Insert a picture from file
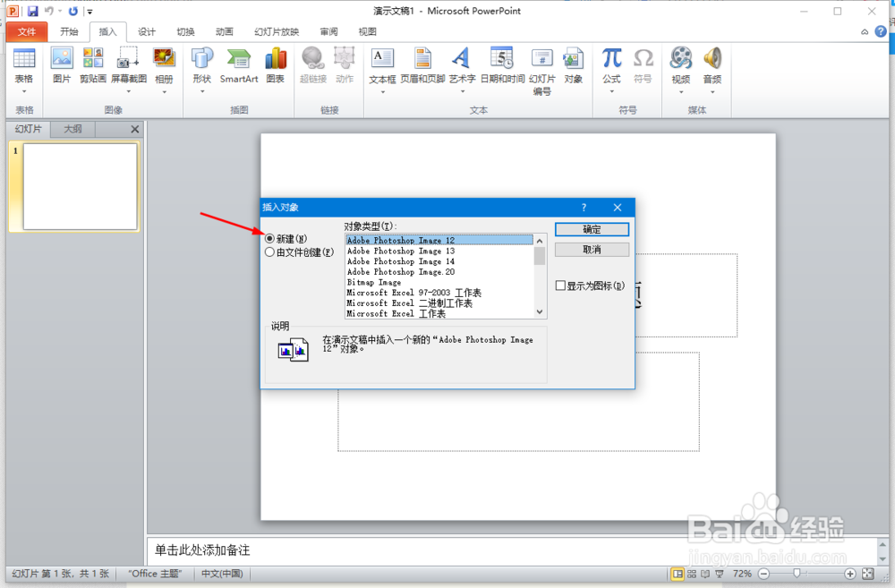 [62, 65]
